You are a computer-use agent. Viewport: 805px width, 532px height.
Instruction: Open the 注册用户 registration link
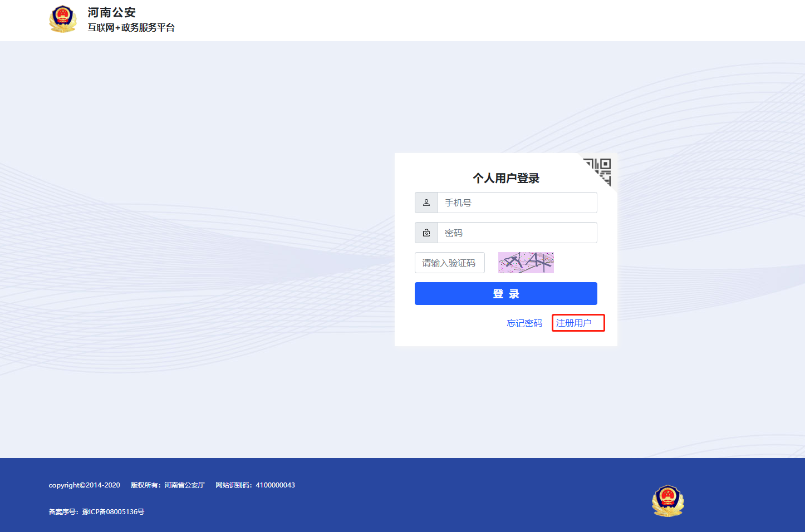coord(573,323)
